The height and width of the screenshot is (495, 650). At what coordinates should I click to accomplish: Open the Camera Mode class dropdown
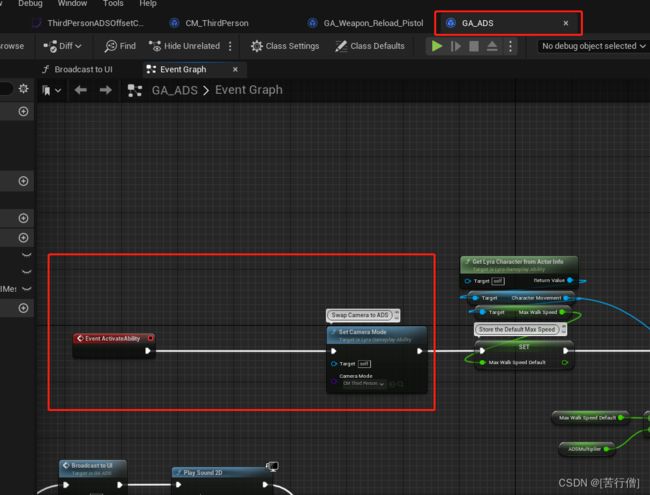[364, 383]
